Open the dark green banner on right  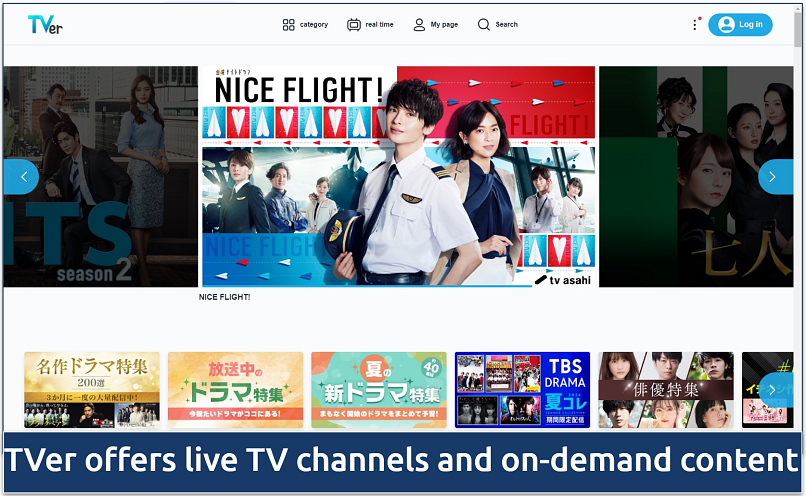(696, 176)
